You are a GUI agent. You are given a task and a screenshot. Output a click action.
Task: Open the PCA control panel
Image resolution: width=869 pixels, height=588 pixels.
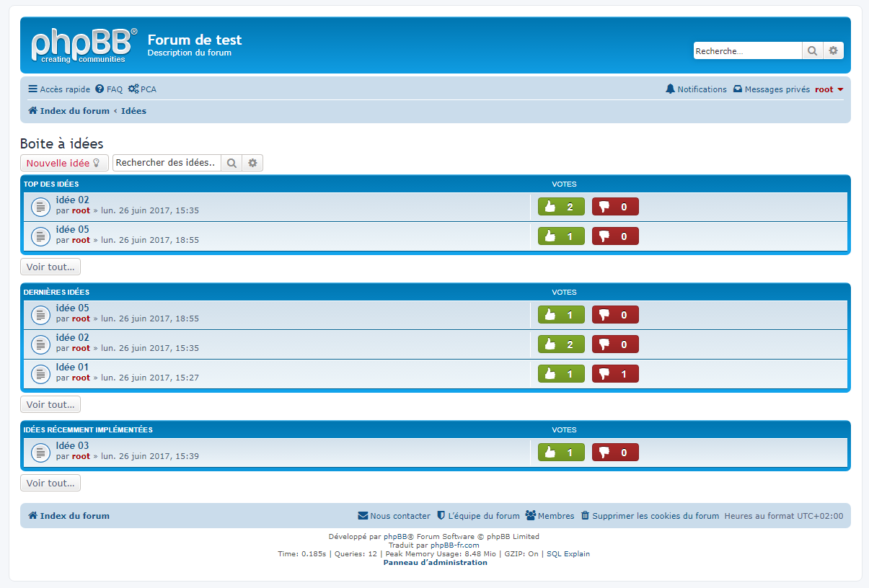(142, 89)
